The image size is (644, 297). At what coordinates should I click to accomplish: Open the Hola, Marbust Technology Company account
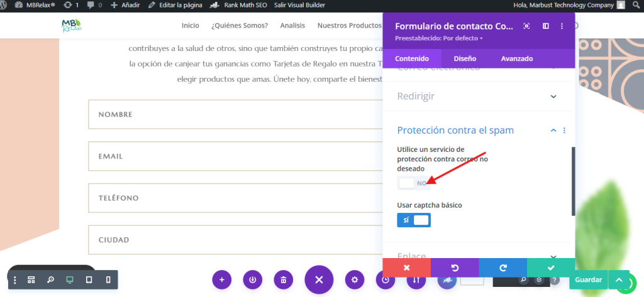pos(569,5)
